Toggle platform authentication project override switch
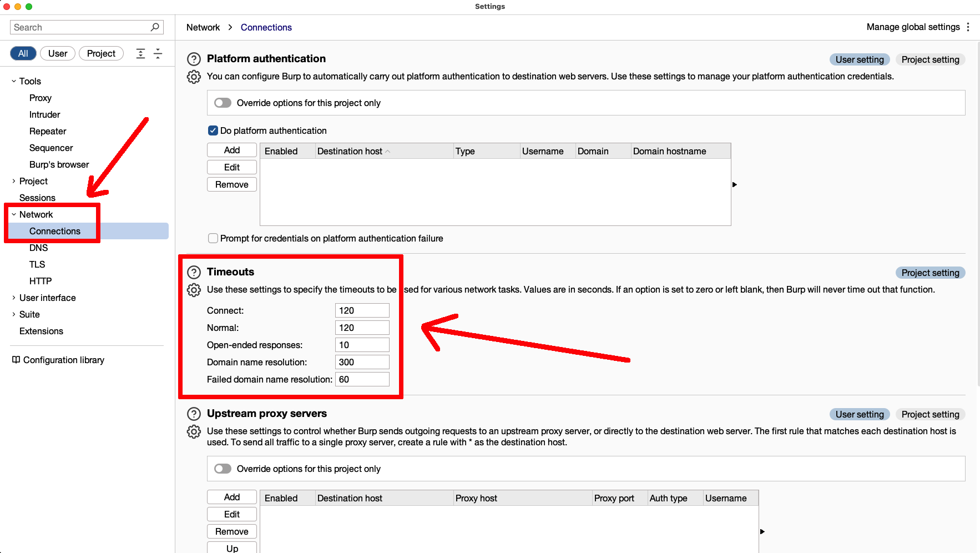980x553 pixels. (x=223, y=103)
